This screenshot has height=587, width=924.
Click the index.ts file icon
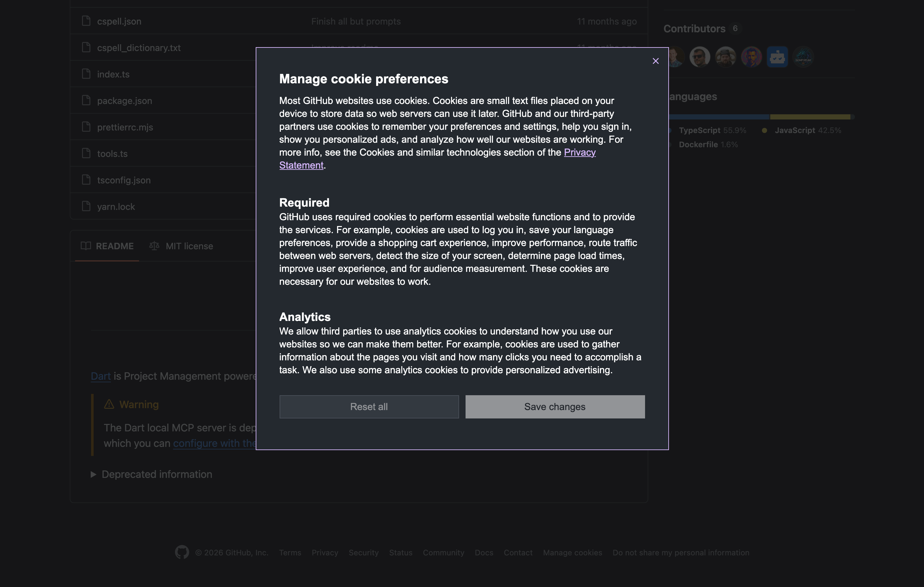pyautogui.click(x=86, y=74)
